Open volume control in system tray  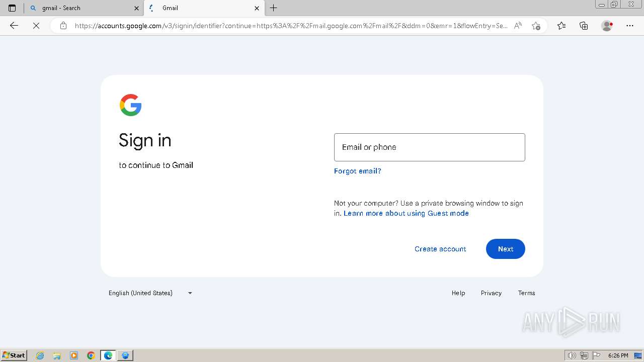coord(572,355)
